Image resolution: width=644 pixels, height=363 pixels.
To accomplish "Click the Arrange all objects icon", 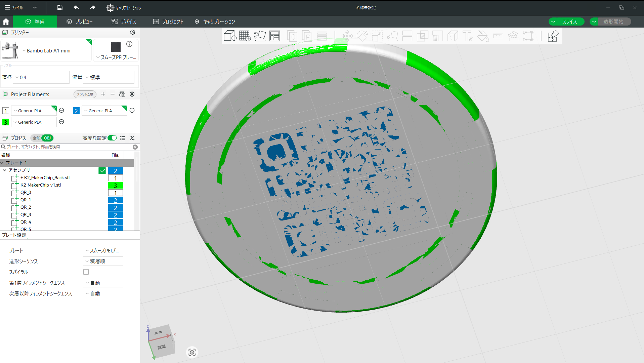I will point(274,36).
